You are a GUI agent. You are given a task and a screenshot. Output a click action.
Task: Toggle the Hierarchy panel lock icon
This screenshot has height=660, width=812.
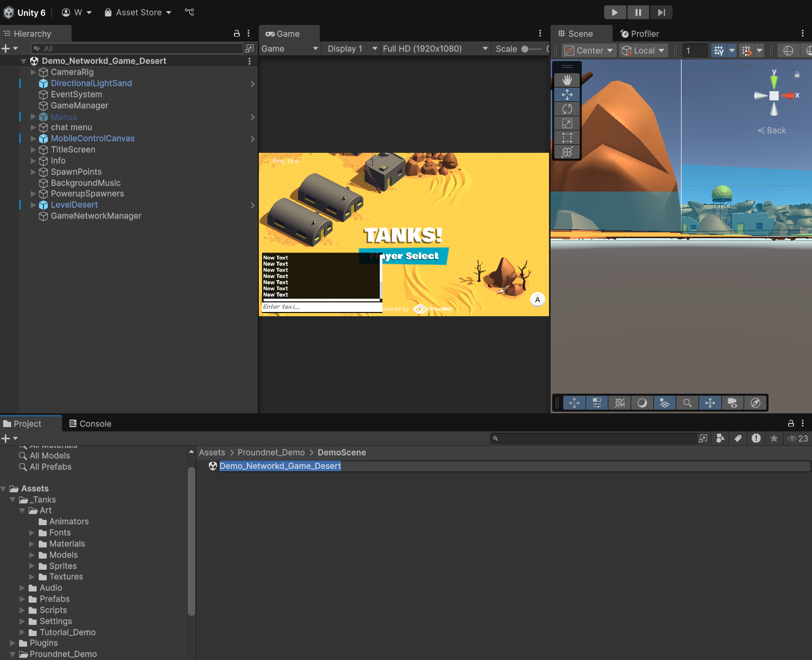click(x=237, y=33)
